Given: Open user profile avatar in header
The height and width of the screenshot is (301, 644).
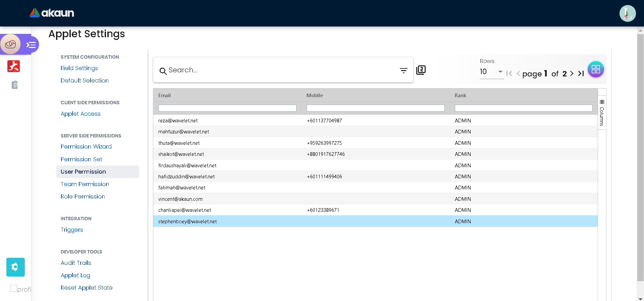Looking at the screenshot, I should [x=627, y=13].
